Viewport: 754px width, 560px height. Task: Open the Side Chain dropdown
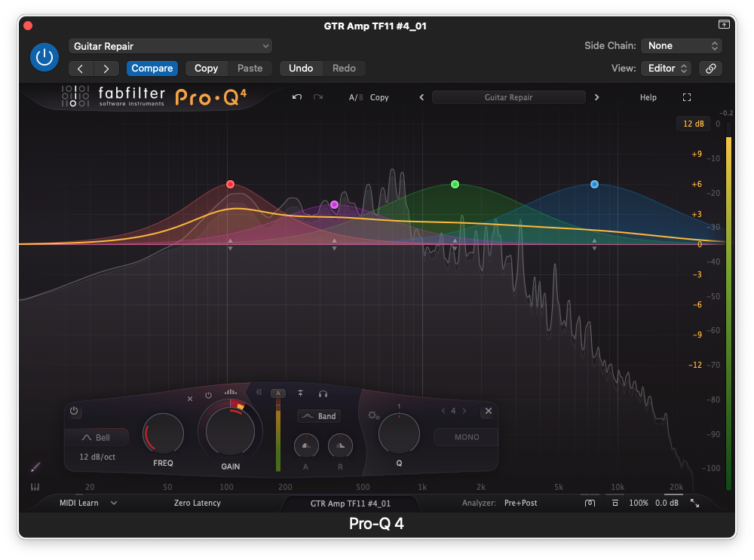681,46
